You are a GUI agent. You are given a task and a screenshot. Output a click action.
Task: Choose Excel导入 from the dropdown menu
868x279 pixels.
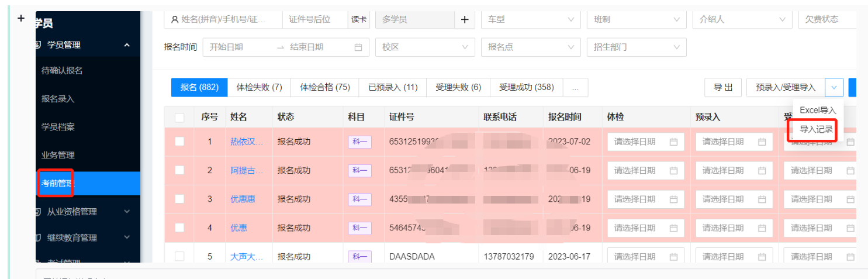[x=818, y=110]
